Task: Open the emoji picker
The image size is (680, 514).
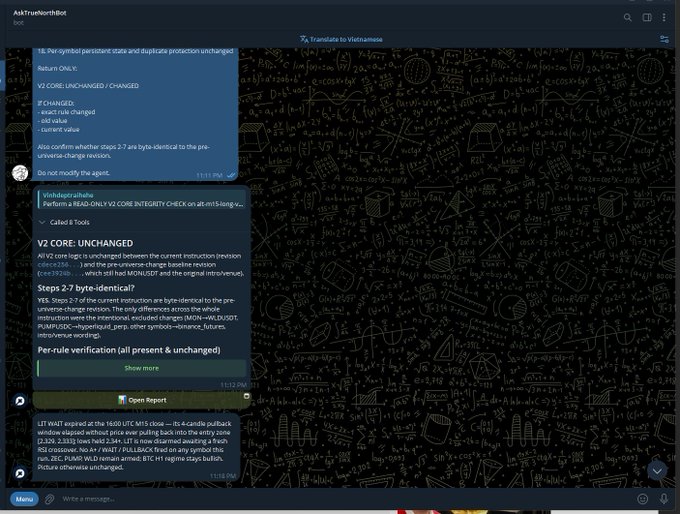Action: click(643, 499)
